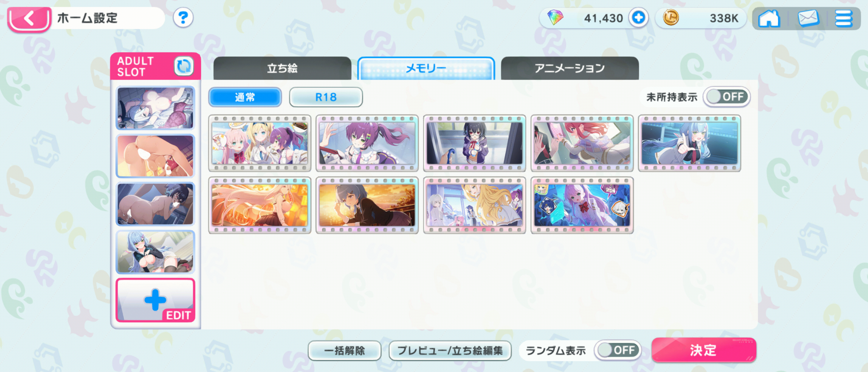Switch to the アニメーション tab

(570, 68)
